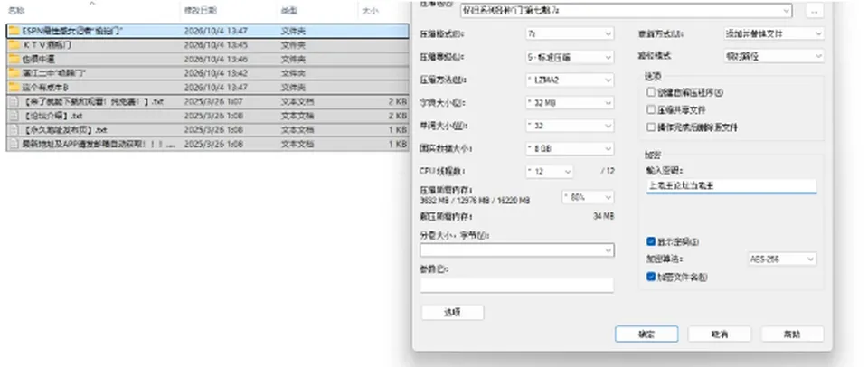The height and width of the screenshot is (367, 868).
Task: Click the icon of 2 KB file dated 1:08
Action: click(x=14, y=116)
